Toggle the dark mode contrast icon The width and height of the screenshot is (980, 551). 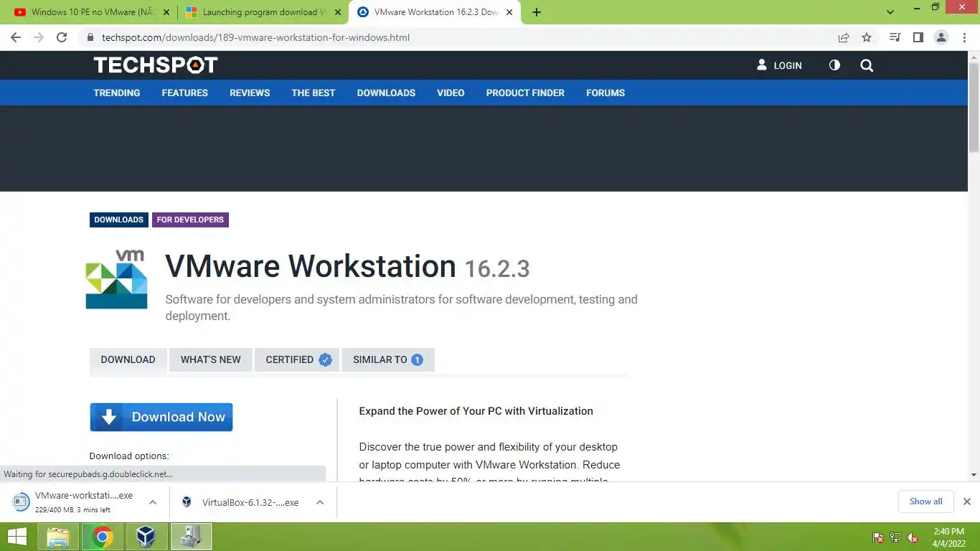834,65
